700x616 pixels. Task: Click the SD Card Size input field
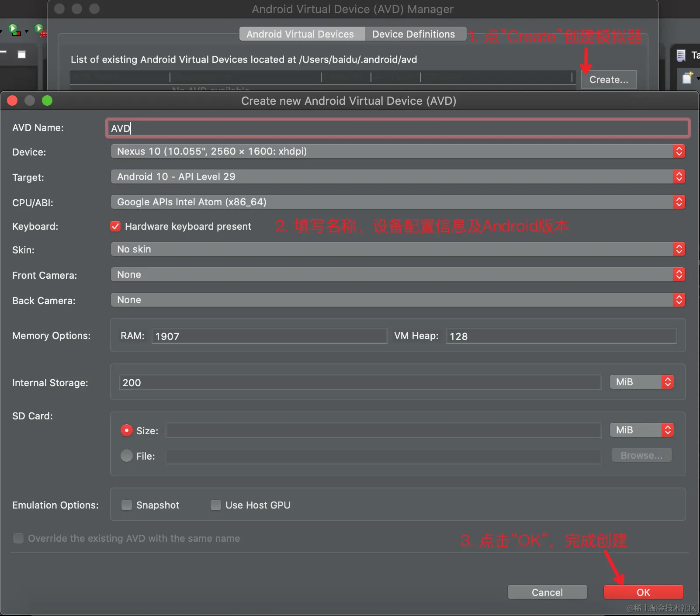point(384,430)
